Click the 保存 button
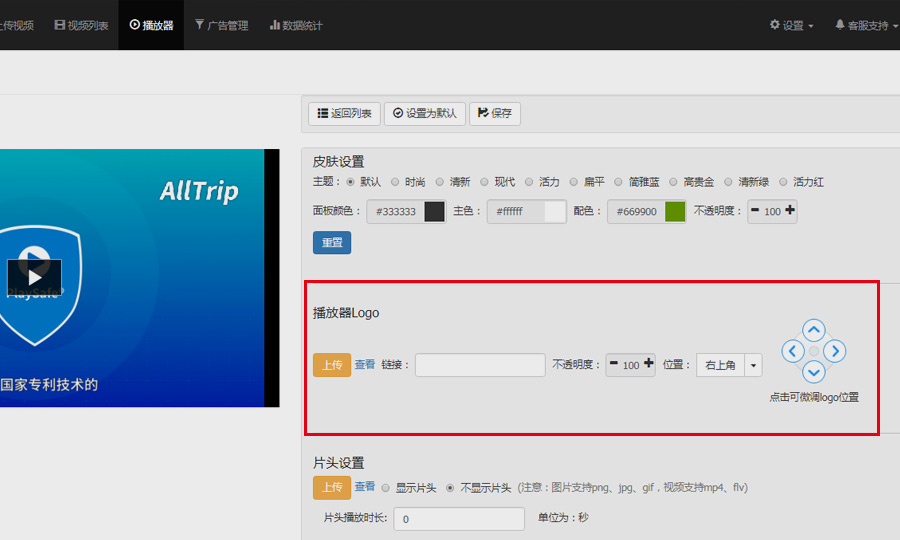 (495, 114)
